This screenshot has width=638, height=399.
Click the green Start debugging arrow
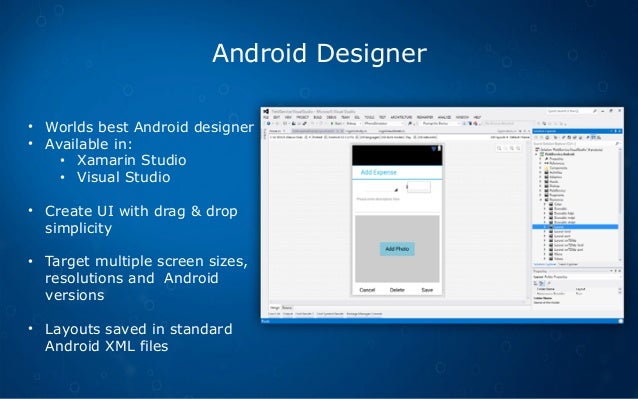[x=332, y=124]
